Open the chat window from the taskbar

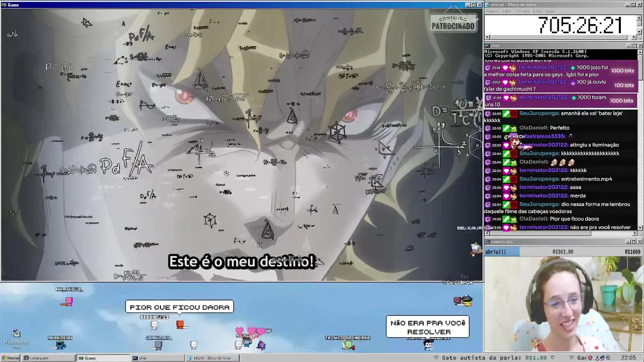157,358
